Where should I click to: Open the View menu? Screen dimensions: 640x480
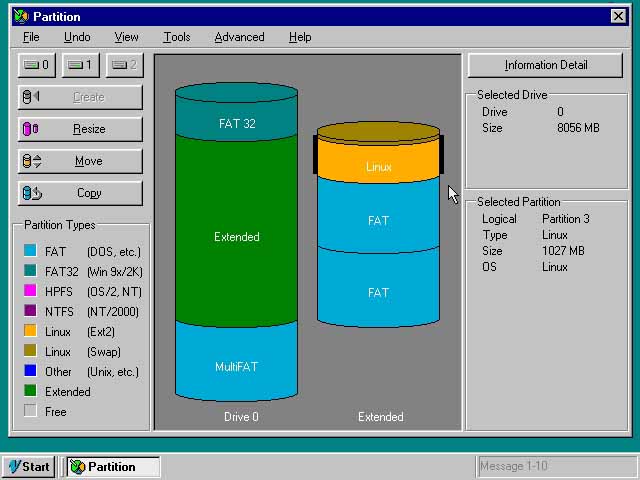pyautogui.click(x=126, y=37)
